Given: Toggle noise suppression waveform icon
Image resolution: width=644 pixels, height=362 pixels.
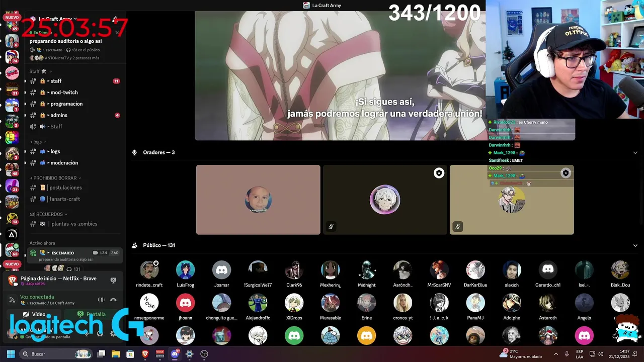Looking at the screenshot, I should pyautogui.click(x=101, y=300).
